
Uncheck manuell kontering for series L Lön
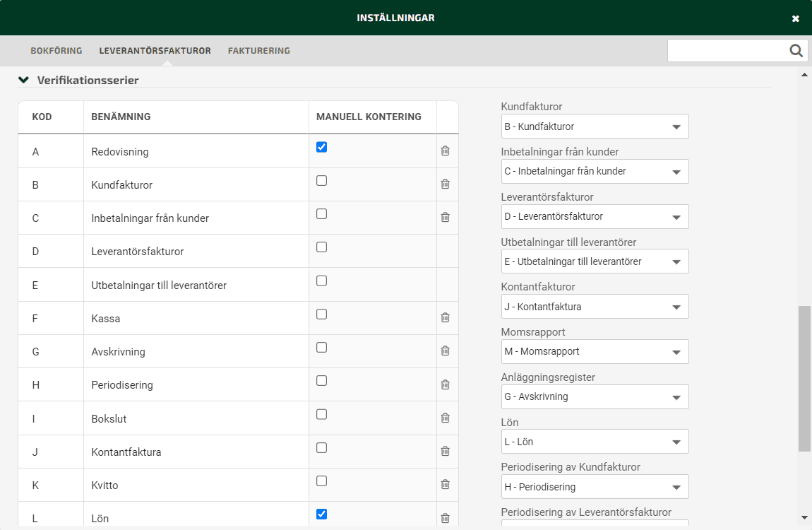point(321,514)
